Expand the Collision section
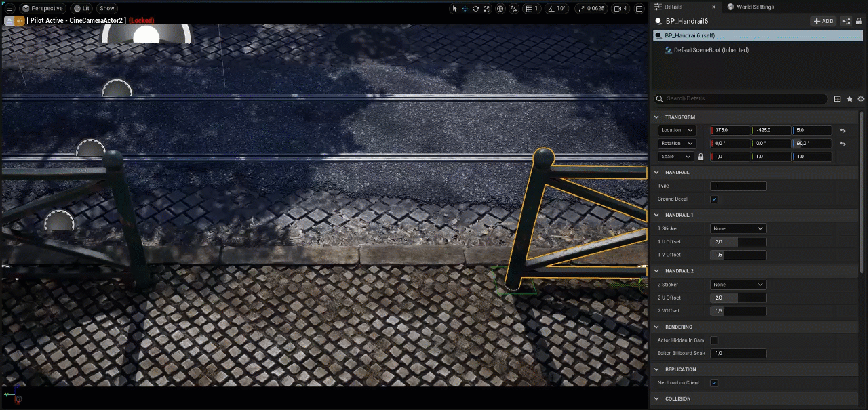The image size is (868, 410). 656,398
